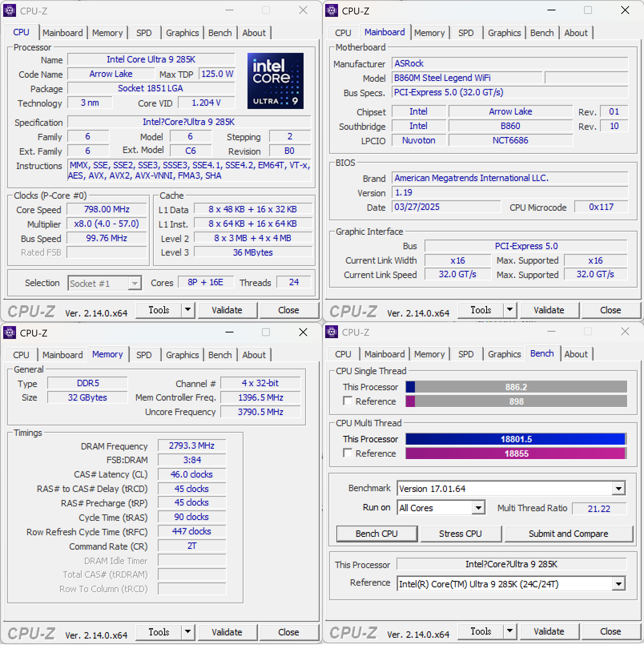Open the Run on All Cores dropdown
Image resolution: width=644 pixels, height=645 pixels.
point(441,508)
